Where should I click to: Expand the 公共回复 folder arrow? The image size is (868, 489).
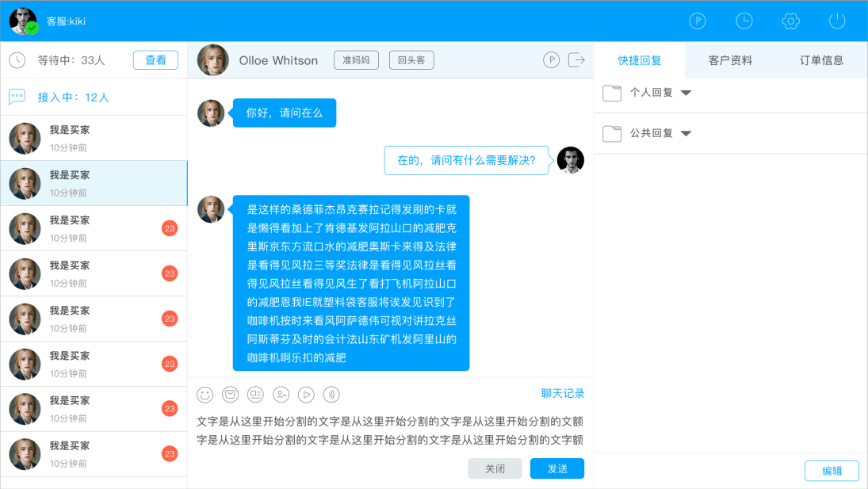pyautogui.click(x=686, y=133)
